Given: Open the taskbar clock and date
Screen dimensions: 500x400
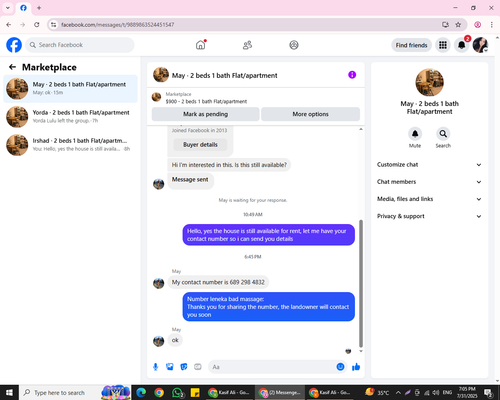Looking at the screenshot, I should coord(467,393).
